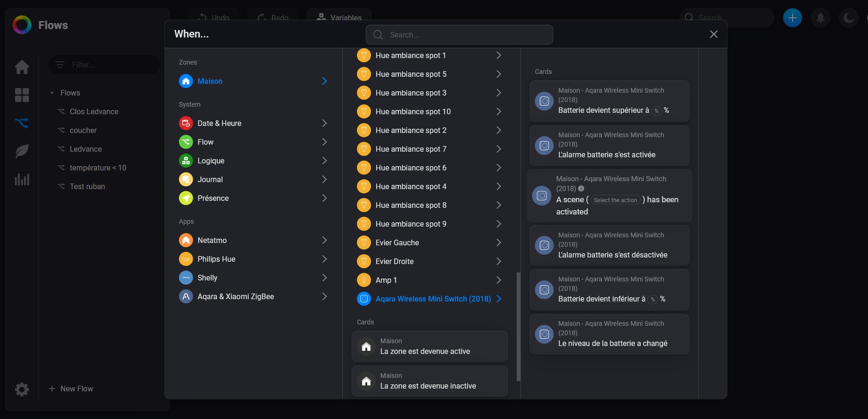Open the Insights bar chart icon
This screenshot has height=419, width=868.
click(22, 179)
